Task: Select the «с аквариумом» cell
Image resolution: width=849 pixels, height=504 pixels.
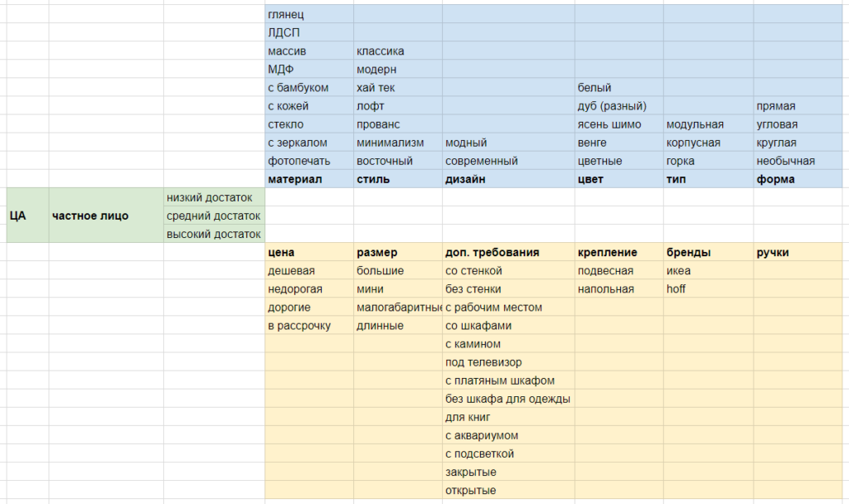Action: (508, 435)
